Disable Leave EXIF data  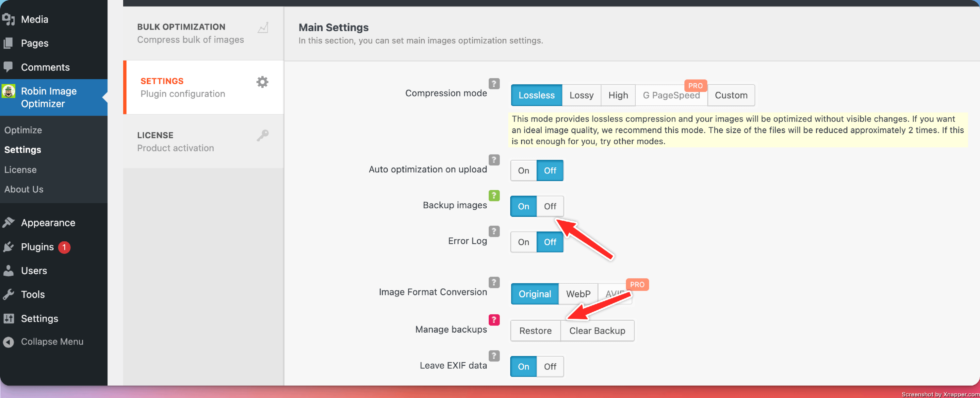[x=550, y=366]
